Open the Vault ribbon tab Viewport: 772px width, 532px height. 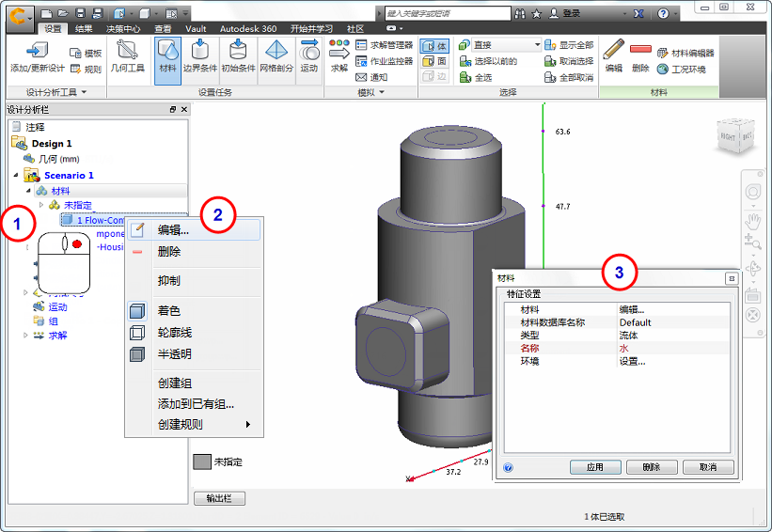(x=196, y=29)
